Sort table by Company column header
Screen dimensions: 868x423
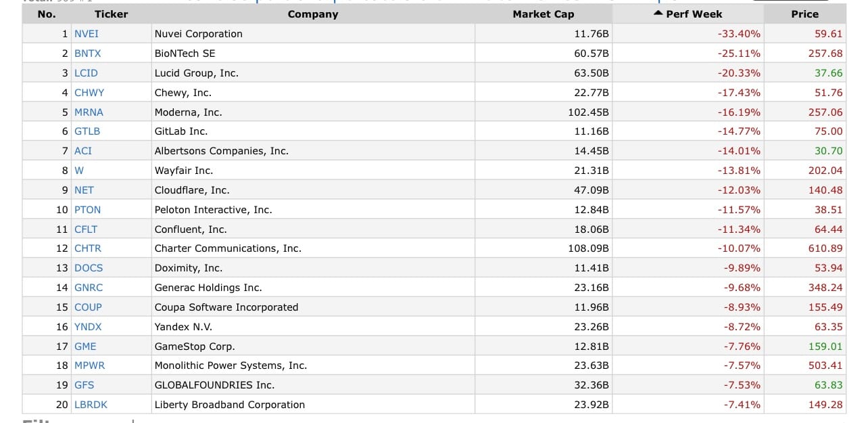313,14
